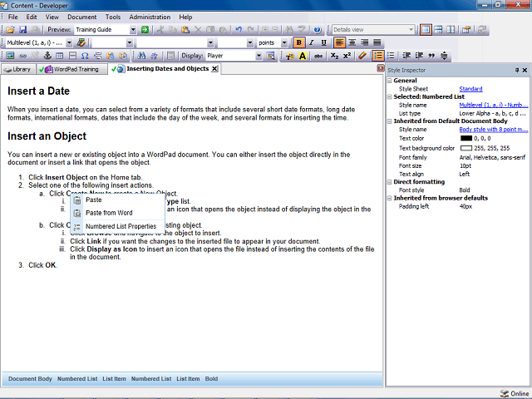Click the style paintbrush icon beside Multilevel dropdown
This screenshot has height=399, width=532.
coord(81,42)
